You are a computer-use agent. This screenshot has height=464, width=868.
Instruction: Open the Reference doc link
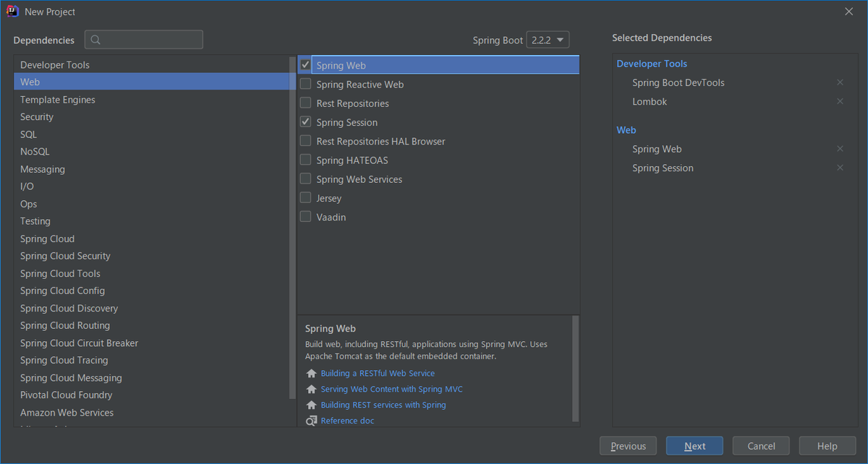tap(347, 421)
